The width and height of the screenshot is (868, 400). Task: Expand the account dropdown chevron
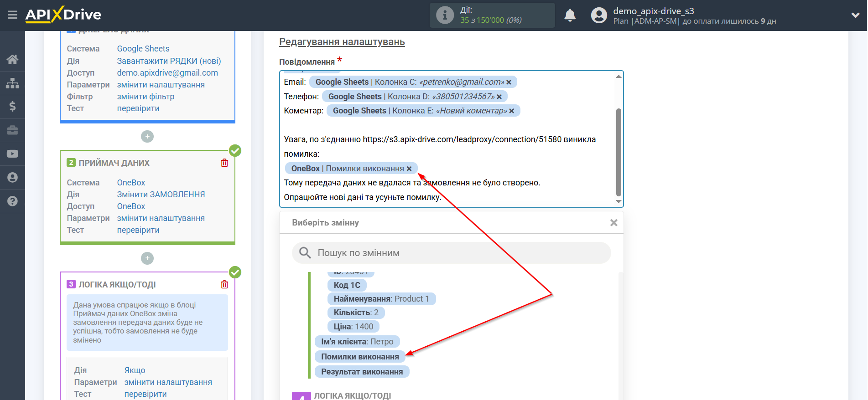pyautogui.click(x=855, y=15)
